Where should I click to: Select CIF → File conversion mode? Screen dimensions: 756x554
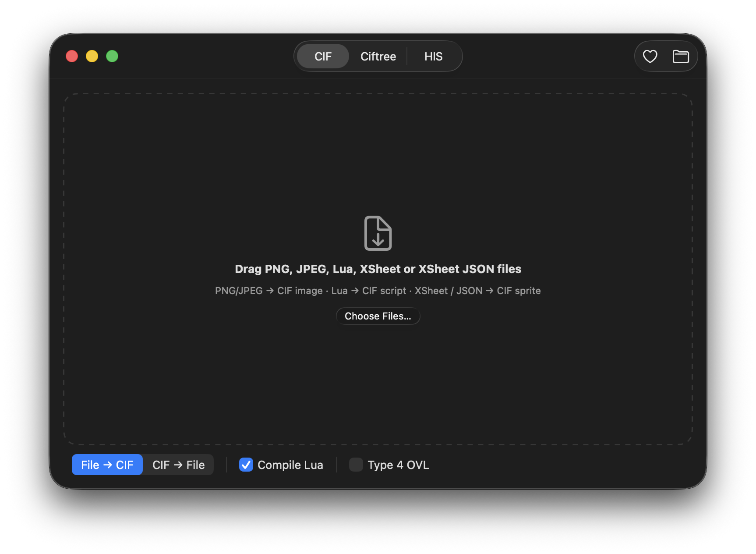(x=178, y=465)
